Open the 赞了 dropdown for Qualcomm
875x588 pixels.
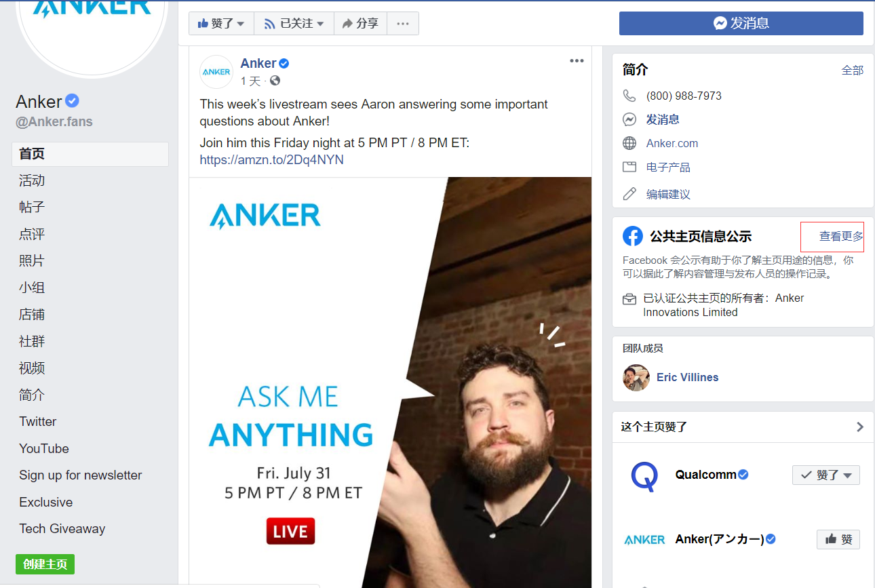pos(826,475)
